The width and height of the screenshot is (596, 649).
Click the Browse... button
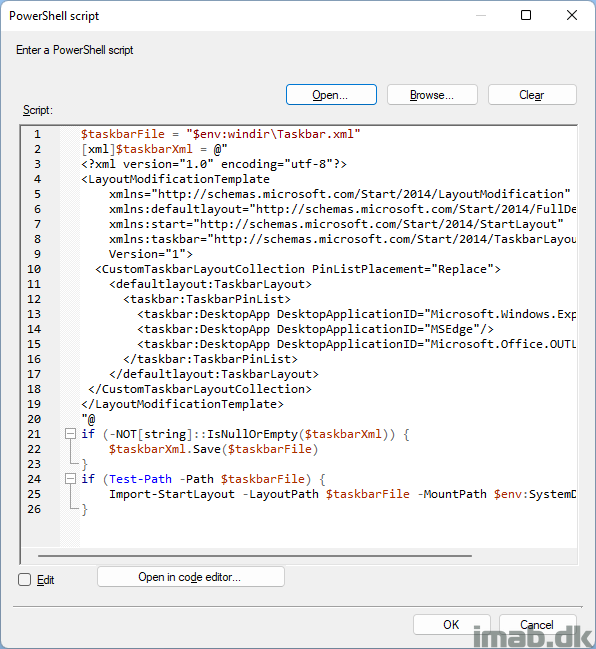tap(432, 95)
